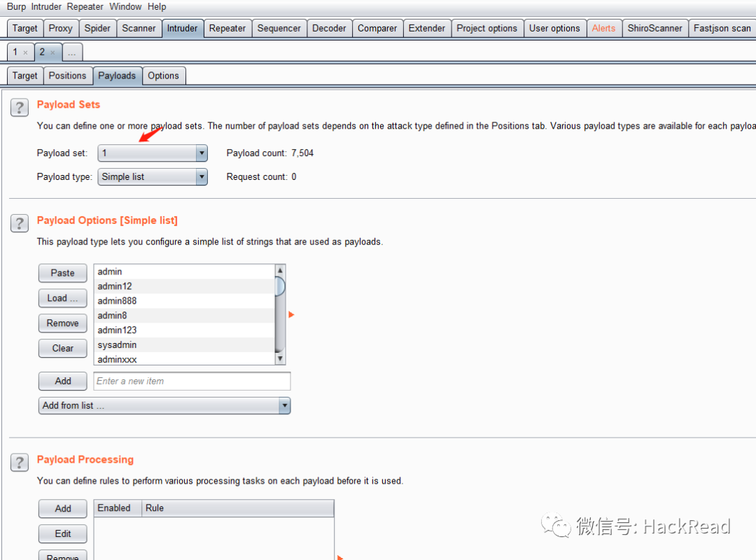Image resolution: width=756 pixels, height=560 pixels.
Task: Select payload item adminxxx
Action: (x=184, y=359)
